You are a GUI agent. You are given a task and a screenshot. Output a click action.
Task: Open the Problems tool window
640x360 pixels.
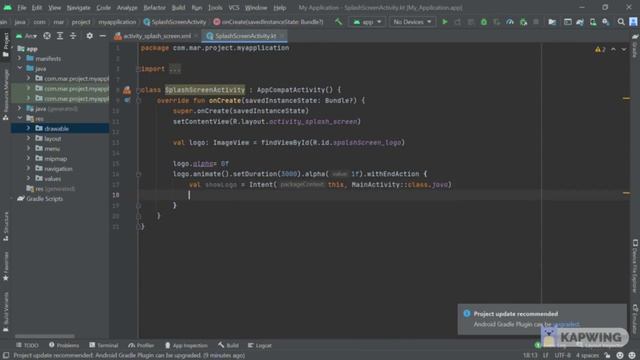pyautogui.click(x=64, y=345)
